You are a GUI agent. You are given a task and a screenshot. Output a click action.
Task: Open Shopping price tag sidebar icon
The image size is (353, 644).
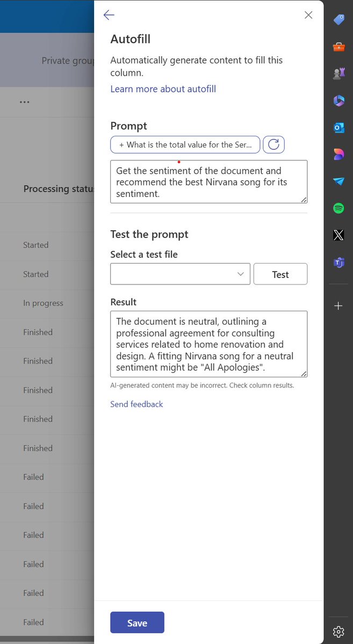338,20
